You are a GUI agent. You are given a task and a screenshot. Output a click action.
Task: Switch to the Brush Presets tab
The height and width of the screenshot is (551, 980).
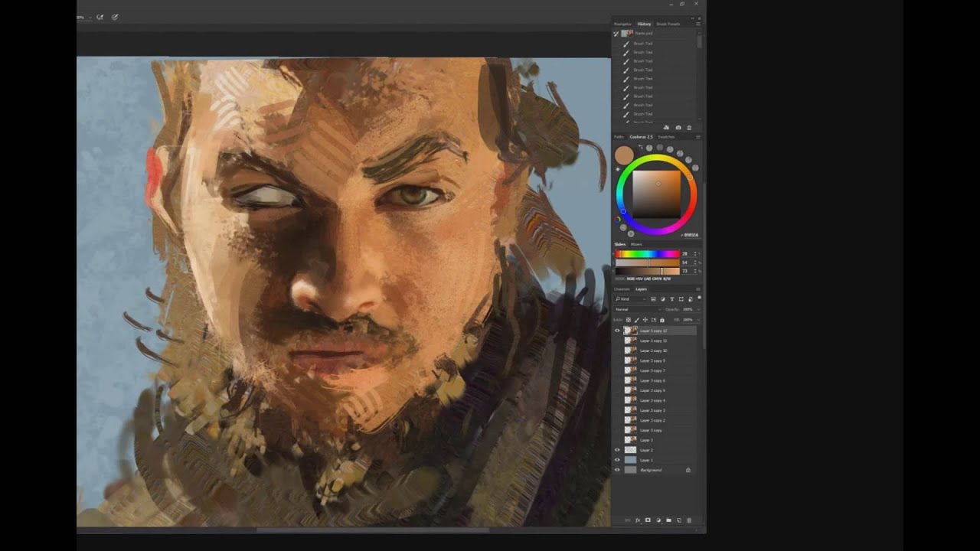tap(668, 24)
